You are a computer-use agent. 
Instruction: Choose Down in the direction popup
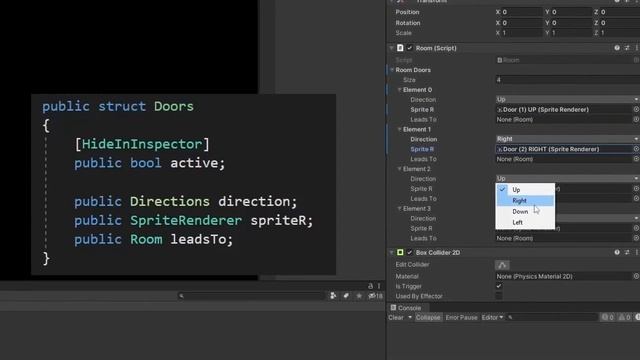tap(525, 211)
